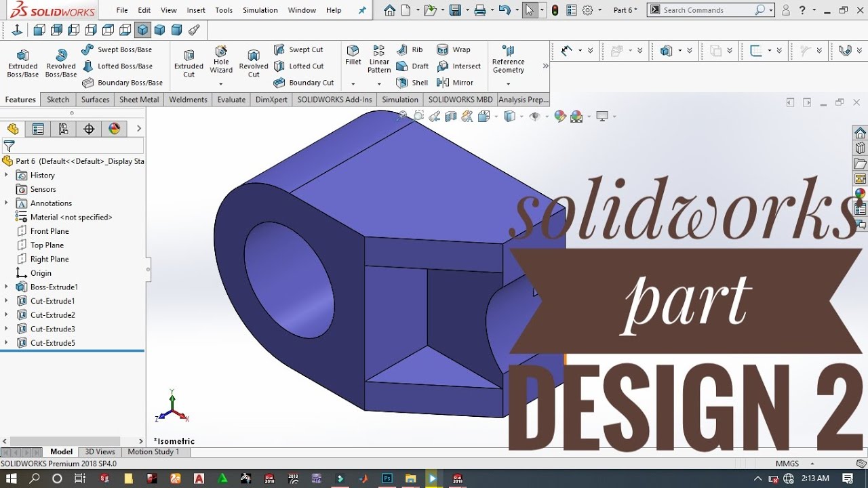Select Extruded Boss/Base tool
The image size is (868, 488).
coord(22,64)
